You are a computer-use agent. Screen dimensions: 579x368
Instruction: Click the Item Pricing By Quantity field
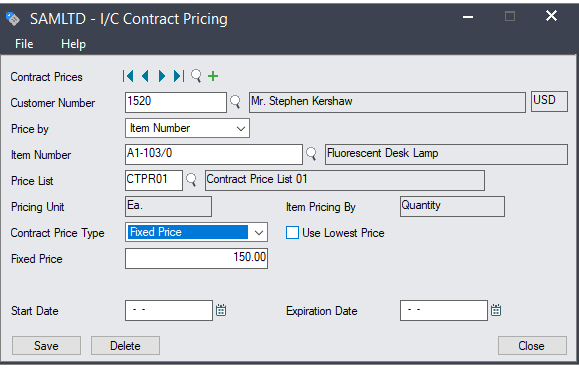452,206
